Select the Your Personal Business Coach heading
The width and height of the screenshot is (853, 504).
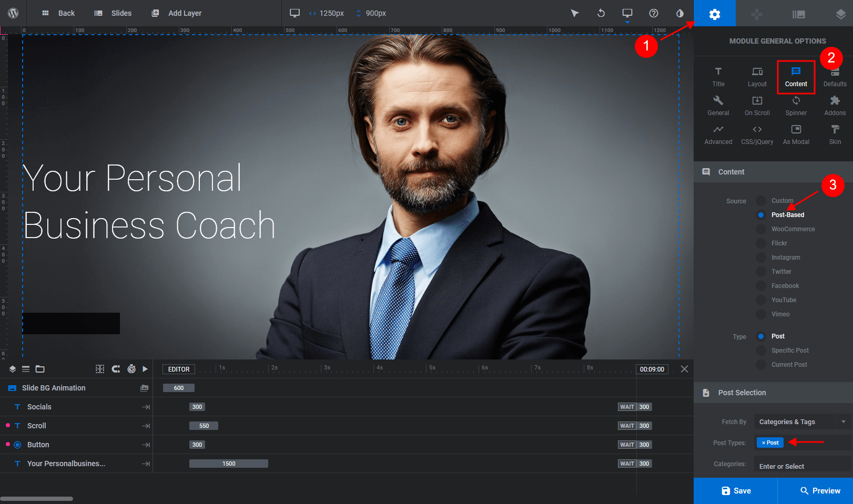click(149, 202)
